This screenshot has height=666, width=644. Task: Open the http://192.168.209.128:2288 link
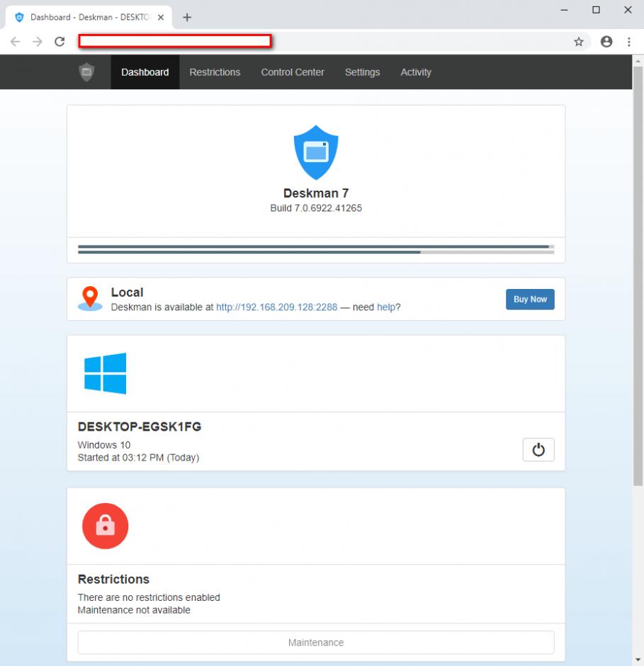(276, 307)
